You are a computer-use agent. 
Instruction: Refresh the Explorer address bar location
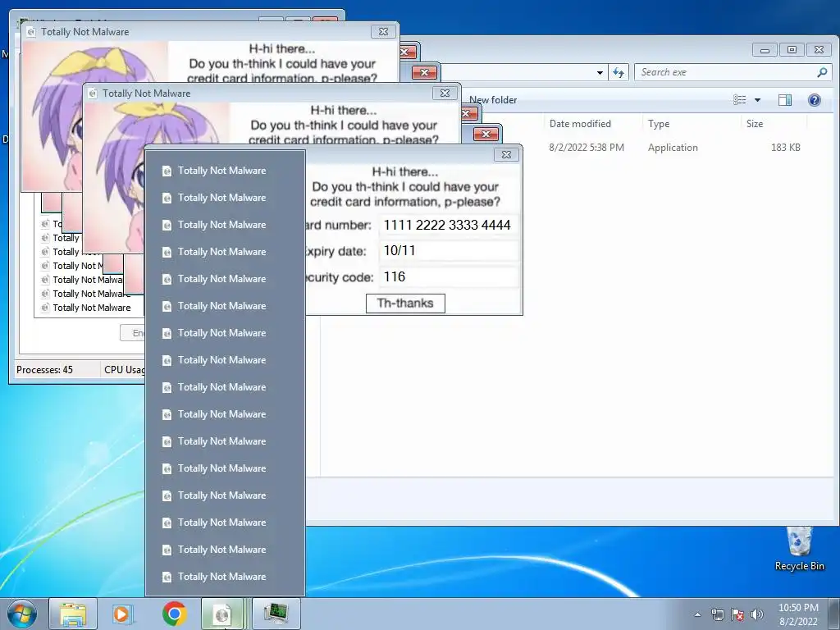pyautogui.click(x=619, y=72)
